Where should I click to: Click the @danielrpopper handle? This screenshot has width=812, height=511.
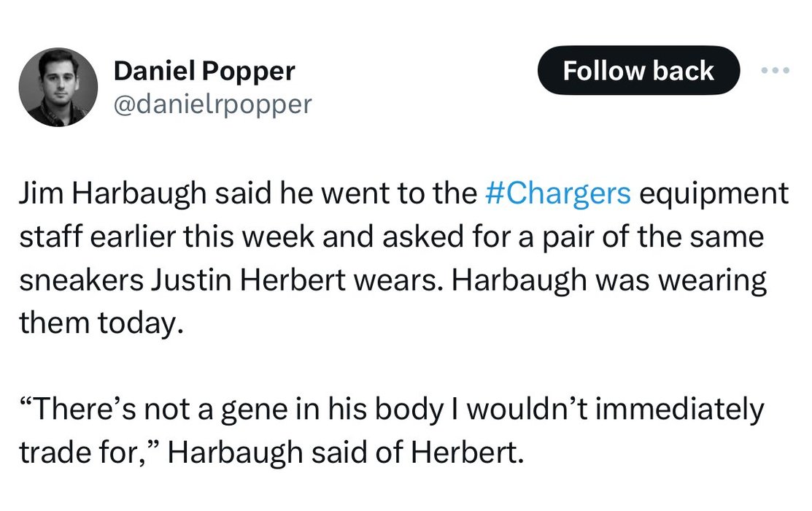[212, 104]
